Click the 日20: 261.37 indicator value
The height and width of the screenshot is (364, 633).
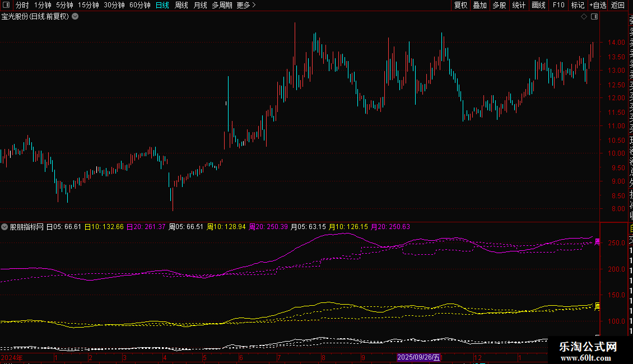(146, 227)
